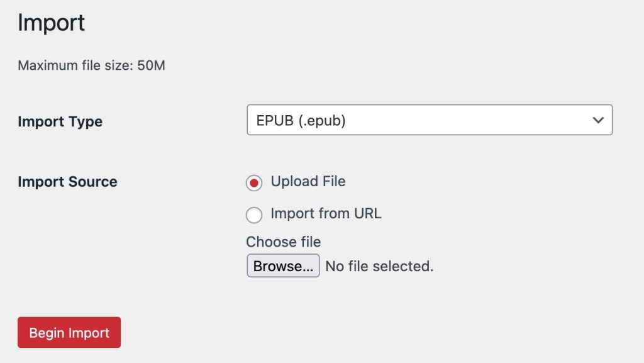Click the empty circle beside Import from URL

[x=254, y=215]
